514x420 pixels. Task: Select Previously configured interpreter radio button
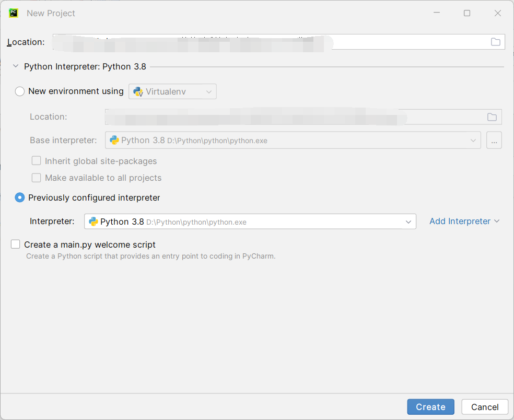pos(20,197)
